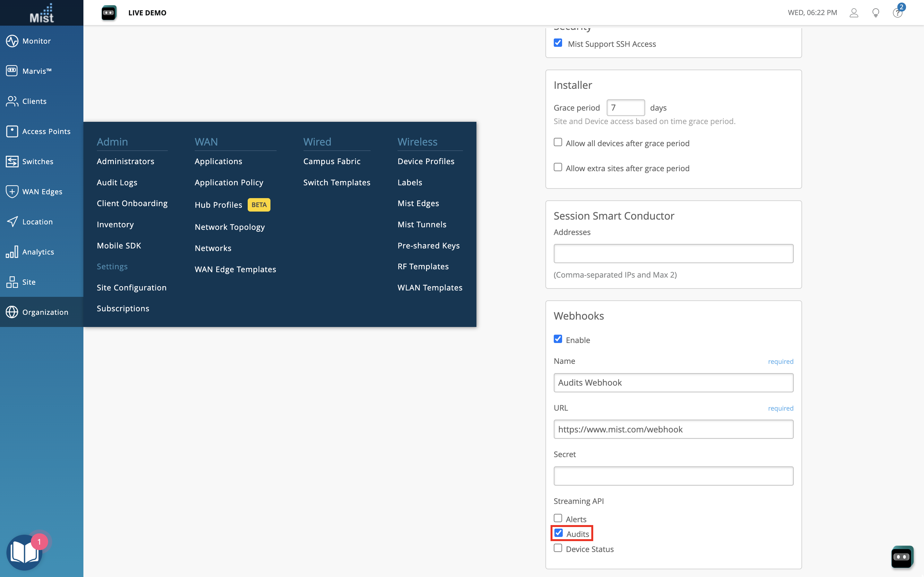Open the guide book icon with notification badge
The image size is (924, 577).
click(24, 552)
